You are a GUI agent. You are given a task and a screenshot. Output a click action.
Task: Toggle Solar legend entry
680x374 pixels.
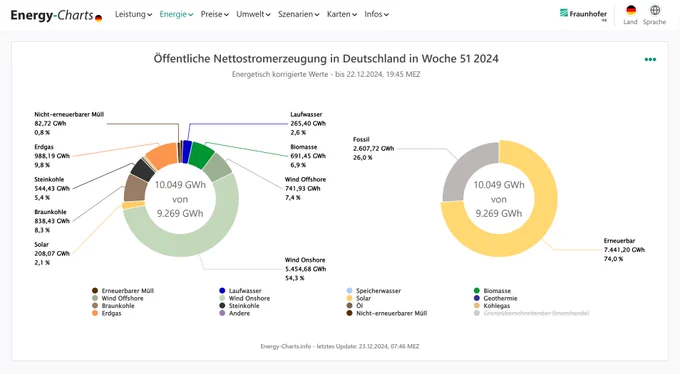click(x=359, y=298)
